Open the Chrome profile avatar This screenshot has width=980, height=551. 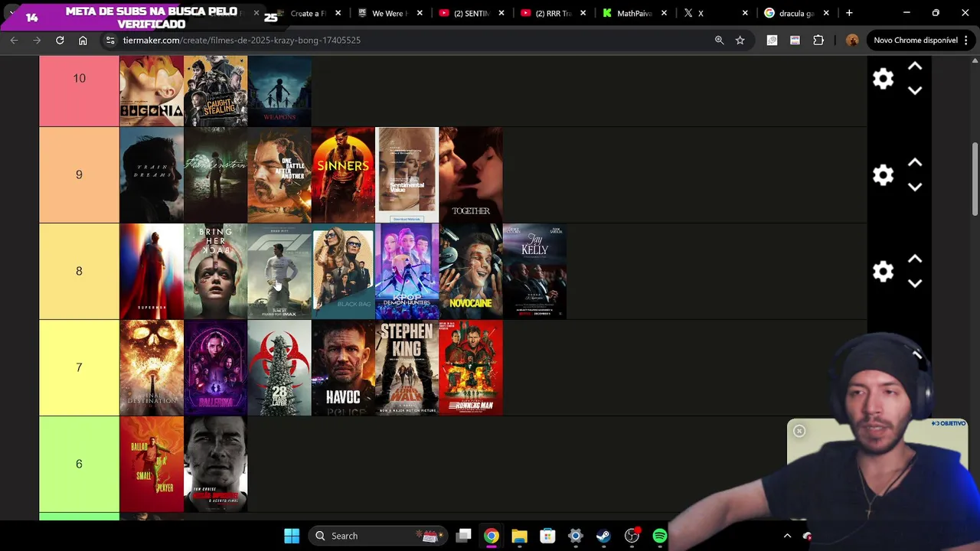click(x=852, y=40)
